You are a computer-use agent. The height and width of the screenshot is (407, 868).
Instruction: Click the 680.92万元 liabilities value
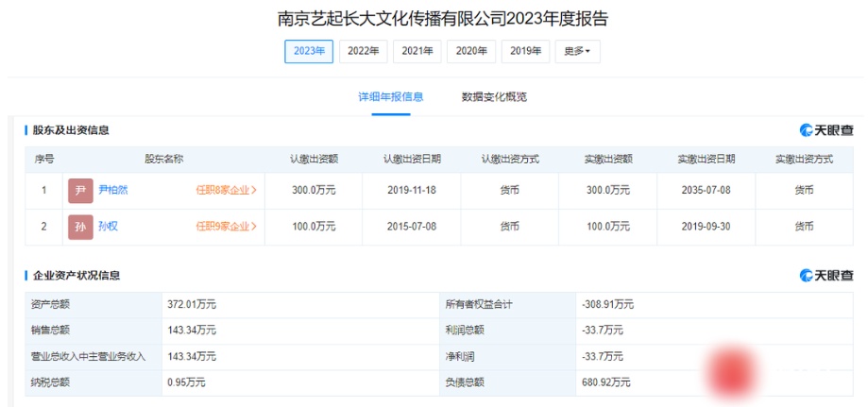tap(606, 382)
